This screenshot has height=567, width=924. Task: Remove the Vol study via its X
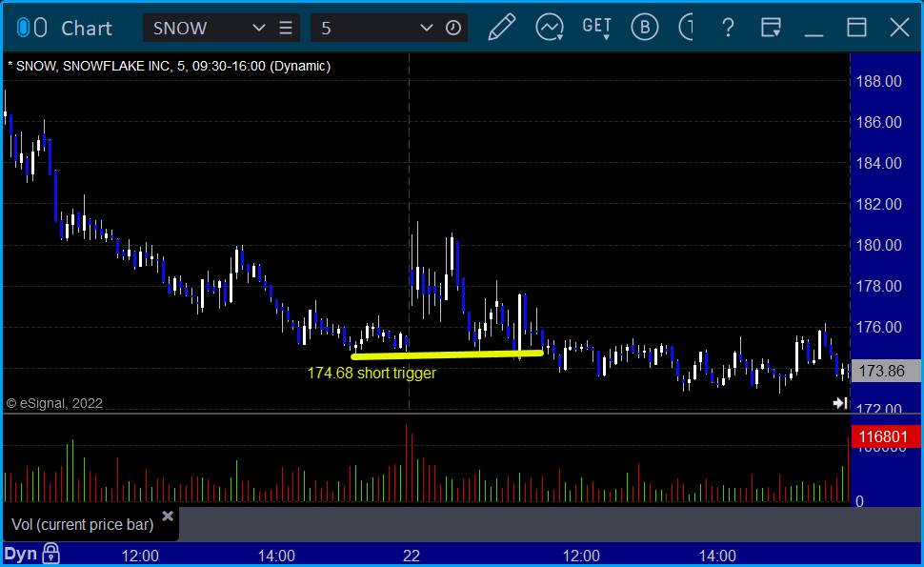[168, 516]
